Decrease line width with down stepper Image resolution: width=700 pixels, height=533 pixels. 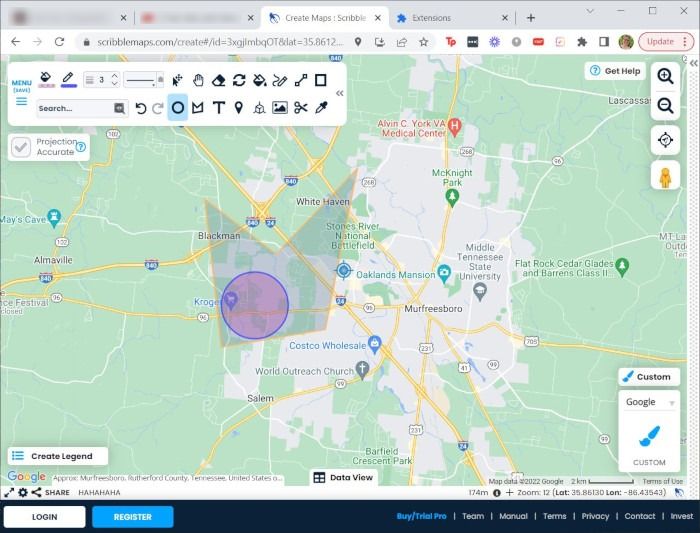115,83
